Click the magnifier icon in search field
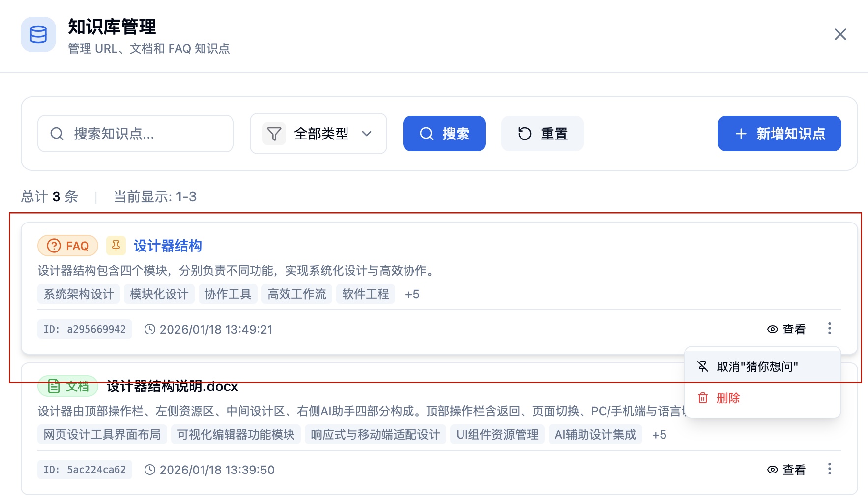 [57, 134]
